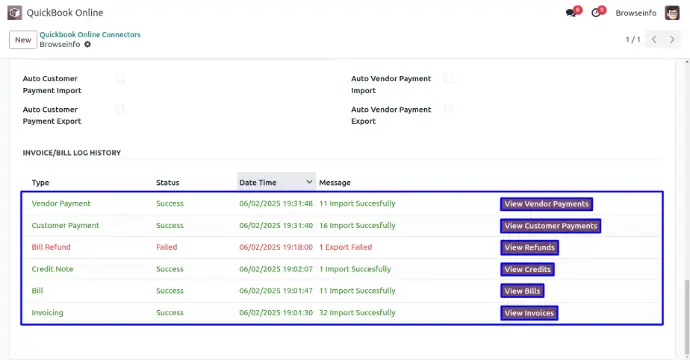Sort by the Type column header
The image size is (690, 360).
point(40,182)
